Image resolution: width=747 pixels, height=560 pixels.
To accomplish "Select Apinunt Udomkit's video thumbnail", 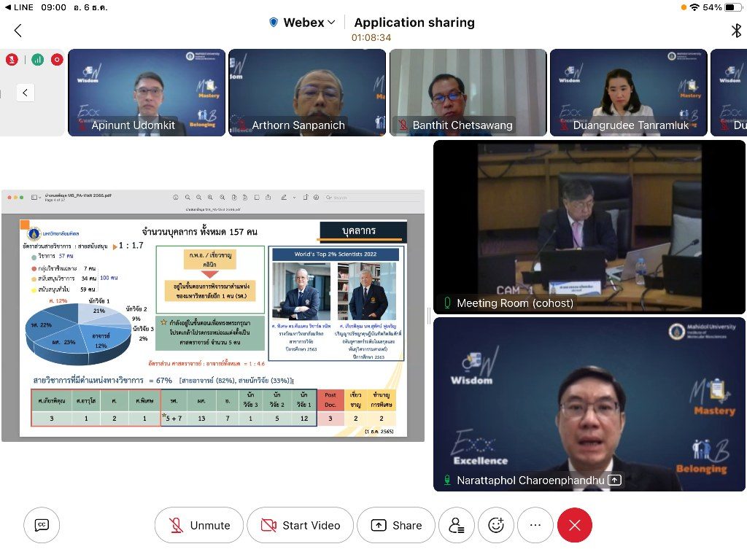I will (x=147, y=93).
